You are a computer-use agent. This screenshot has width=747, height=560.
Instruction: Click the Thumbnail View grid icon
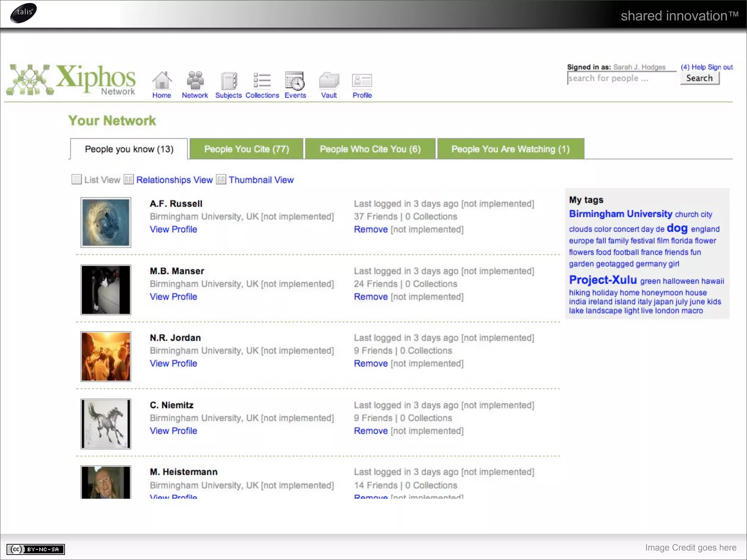[221, 179]
